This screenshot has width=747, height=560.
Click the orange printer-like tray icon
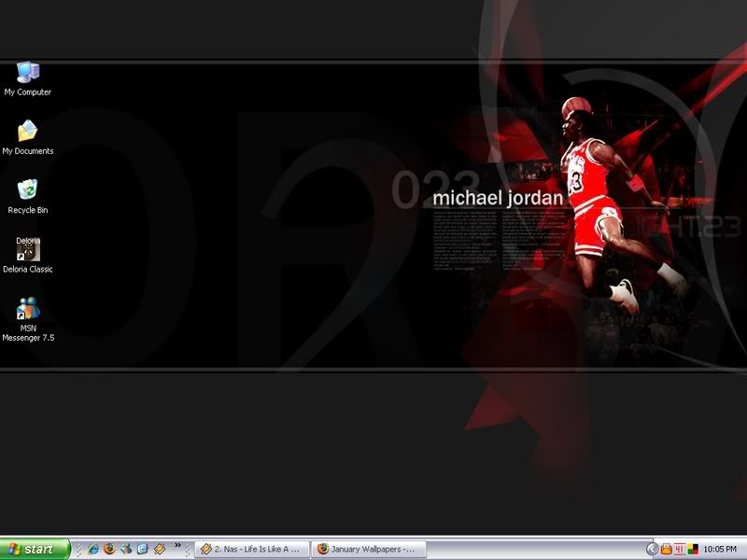tap(666, 550)
